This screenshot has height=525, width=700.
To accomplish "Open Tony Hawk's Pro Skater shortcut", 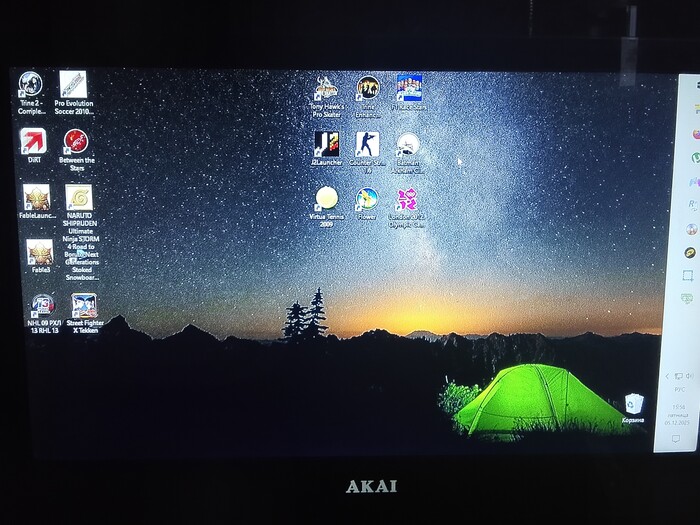I will 326,89.
